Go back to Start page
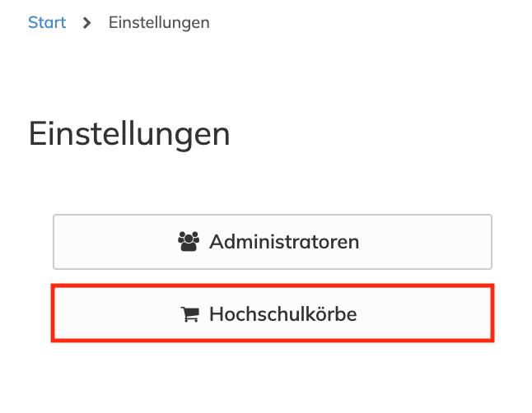Image resolution: width=532 pixels, height=413 pixels. tap(47, 22)
